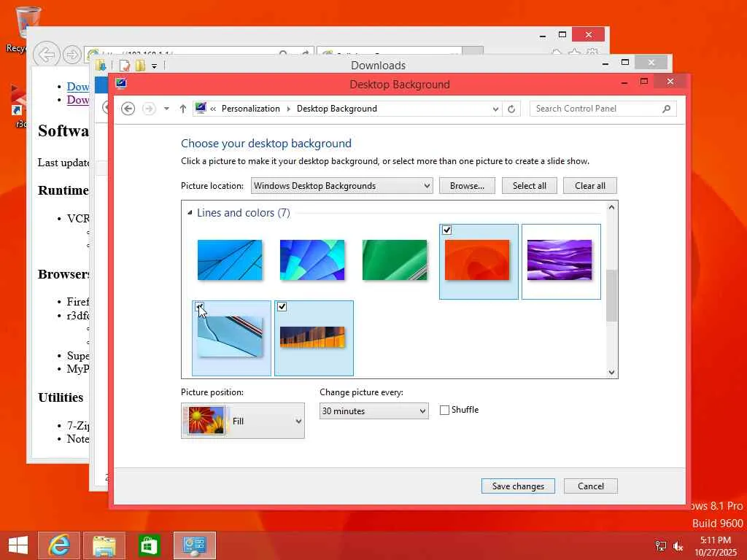Viewport: 747px width, 560px height.
Task: Uncheck the orange wallpaper checkbox
Action: coord(446,230)
